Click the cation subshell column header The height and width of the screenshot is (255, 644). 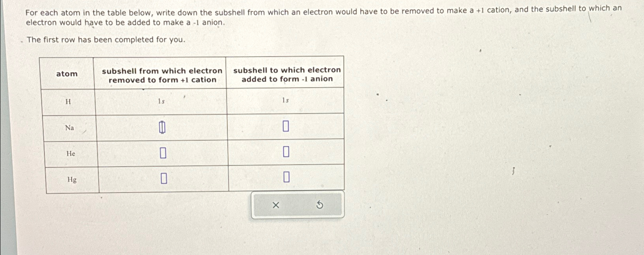tap(162, 75)
